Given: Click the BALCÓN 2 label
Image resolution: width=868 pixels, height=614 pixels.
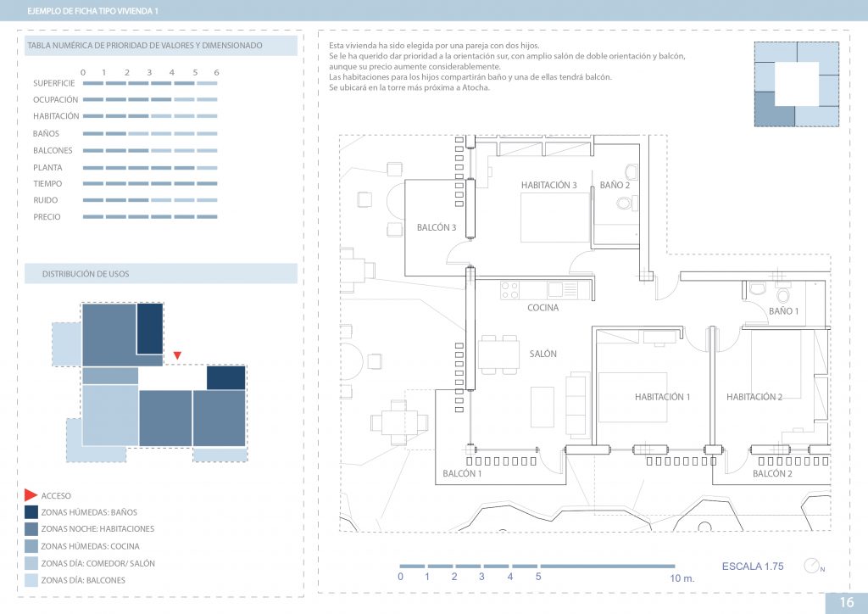Looking at the screenshot, I should coord(772,473).
